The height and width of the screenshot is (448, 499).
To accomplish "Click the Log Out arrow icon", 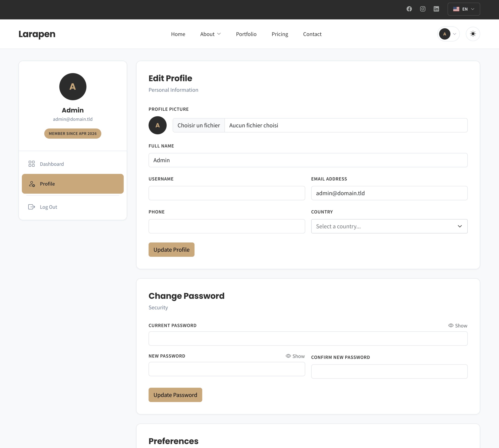I will tap(32, 207).
